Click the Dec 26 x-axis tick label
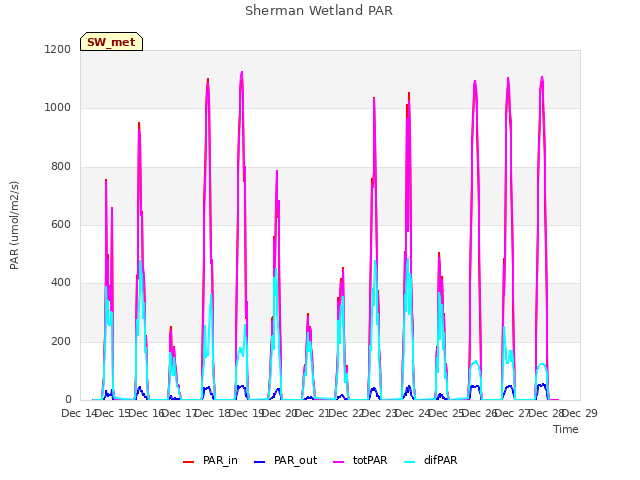Screen dimensions: 640x480 pos(480,413)
